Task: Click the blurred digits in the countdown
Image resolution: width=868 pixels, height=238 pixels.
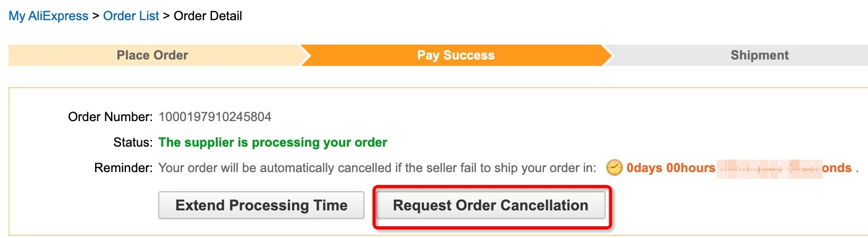Action: 769,168
